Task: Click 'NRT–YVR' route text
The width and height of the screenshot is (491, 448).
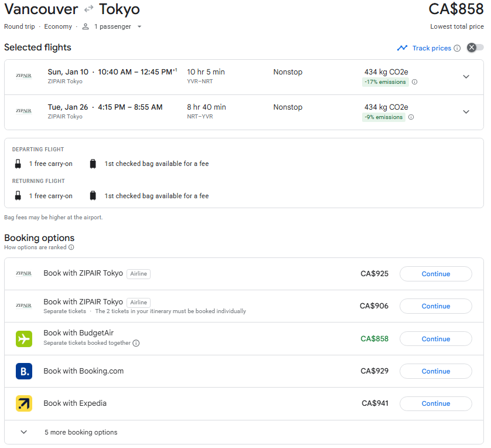Action: click(x=200, y=117)
